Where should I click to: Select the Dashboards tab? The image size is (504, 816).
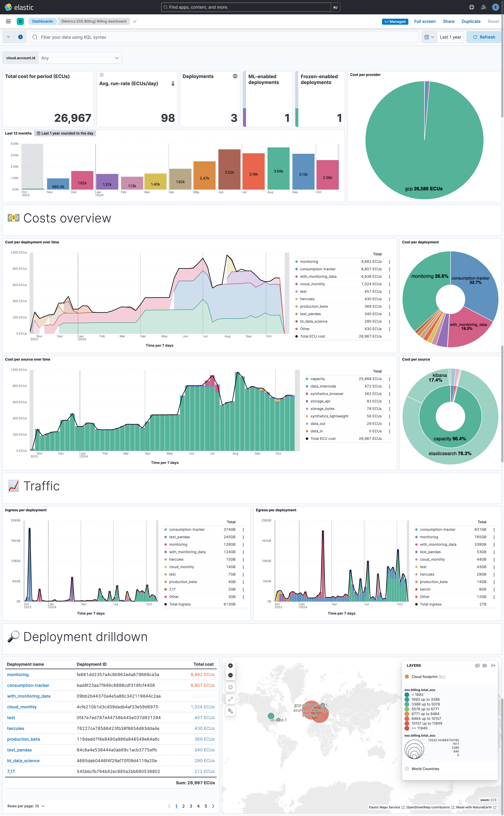click(x=43, y=22)
